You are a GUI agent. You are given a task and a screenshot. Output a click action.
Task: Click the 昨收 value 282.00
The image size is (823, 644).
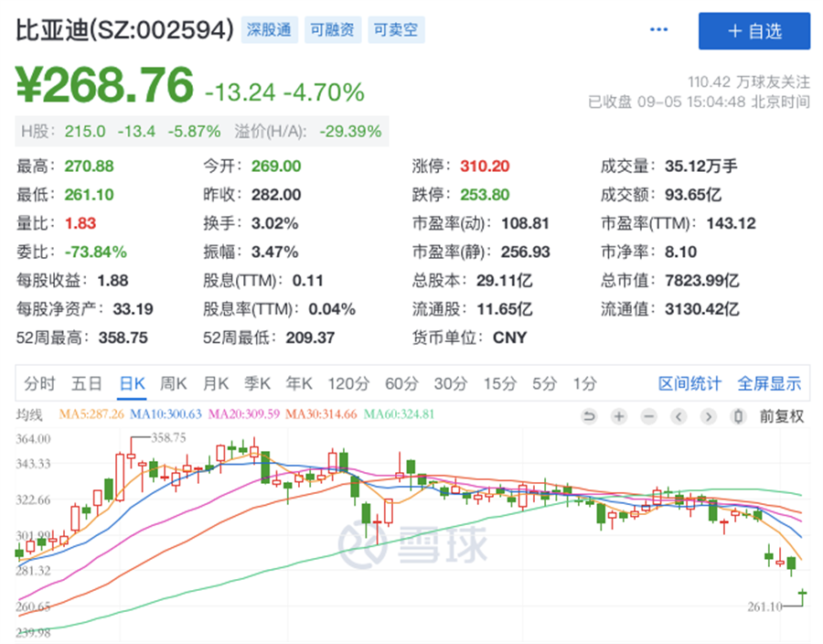(276, 195)
